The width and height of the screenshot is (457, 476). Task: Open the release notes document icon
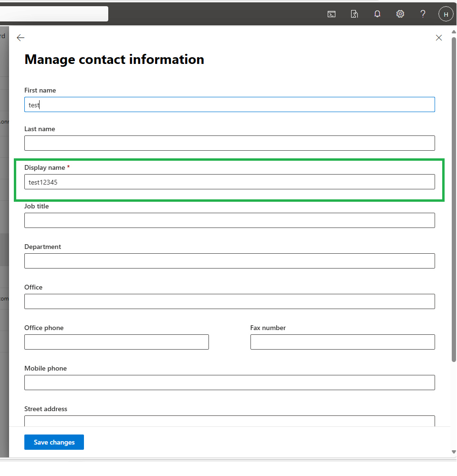coord(354,14)
